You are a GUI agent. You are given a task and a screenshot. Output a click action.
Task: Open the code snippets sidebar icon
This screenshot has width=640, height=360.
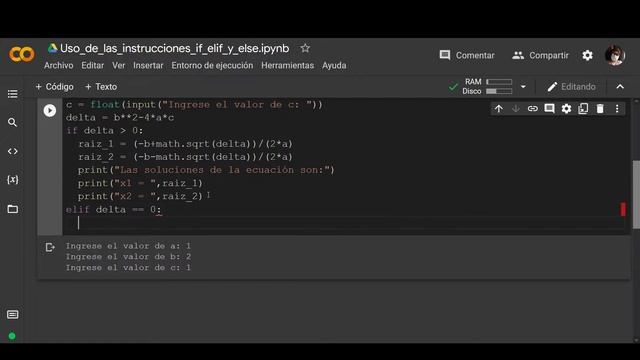13,151
